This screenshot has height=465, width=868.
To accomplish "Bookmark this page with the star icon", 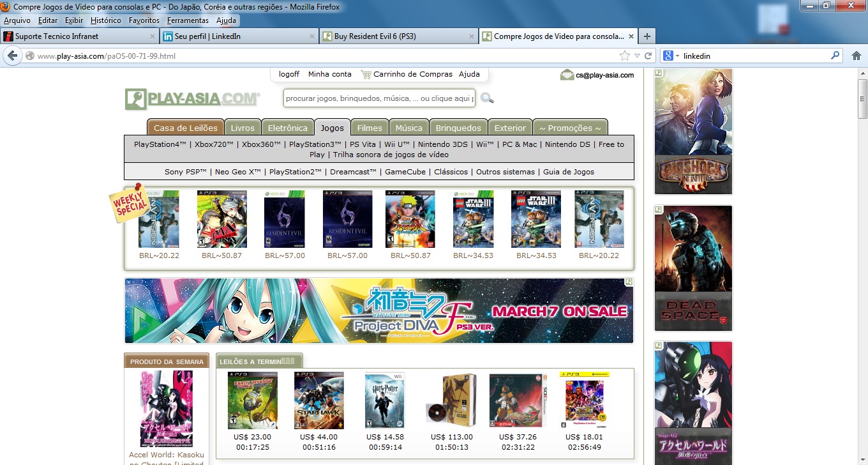I will click(625, 56).
